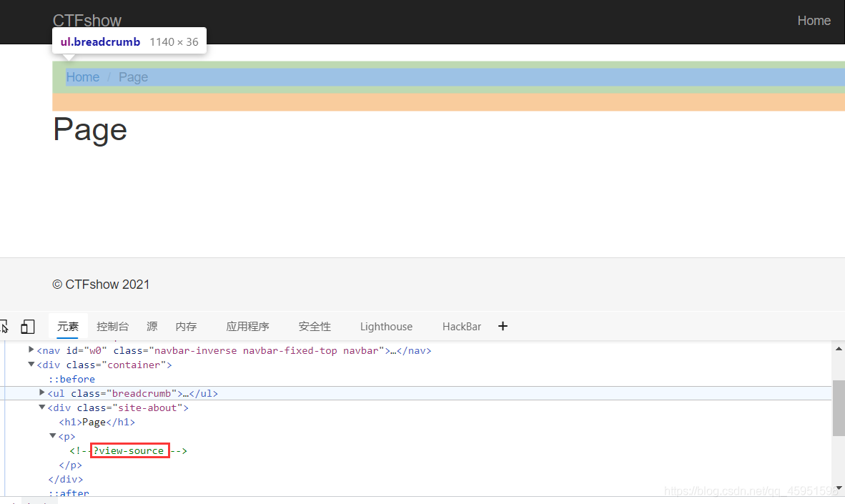Click the CTFshow brand link
This screenshot has height=504, width=845.
87,21
